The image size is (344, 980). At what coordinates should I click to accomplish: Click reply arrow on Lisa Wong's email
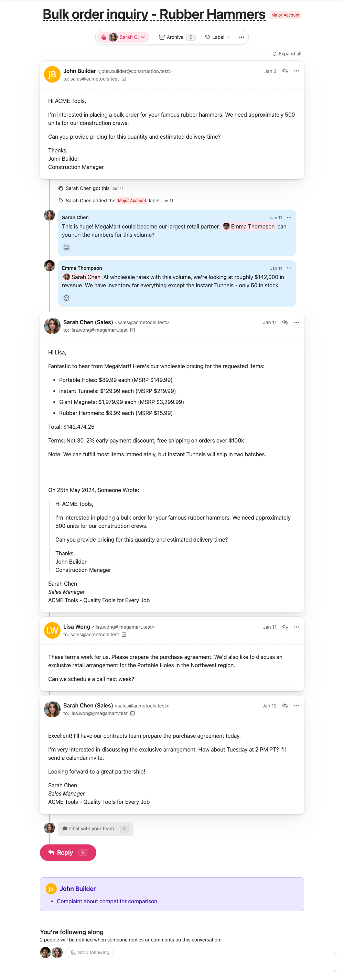pyautogui.click(x=284, y=627)
